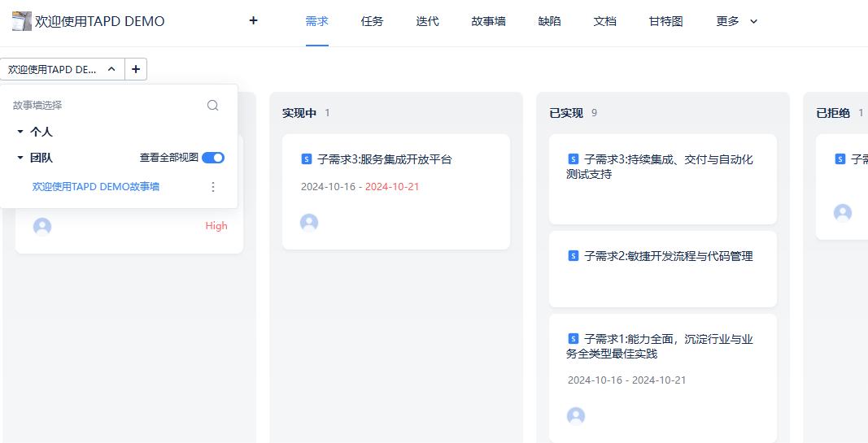
Task: Click the 已拒绝 column header
Action: pos(833,113)
